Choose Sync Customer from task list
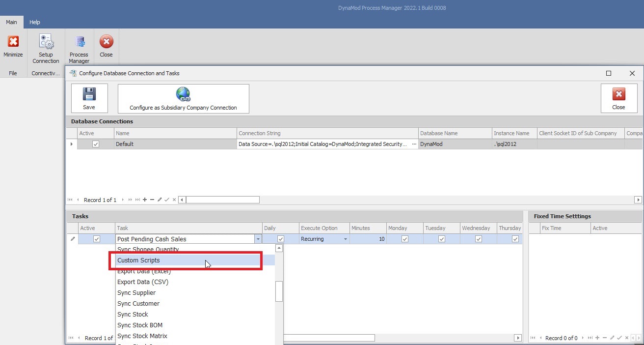This screenshot has width=644, height=345. pos(195,304)
